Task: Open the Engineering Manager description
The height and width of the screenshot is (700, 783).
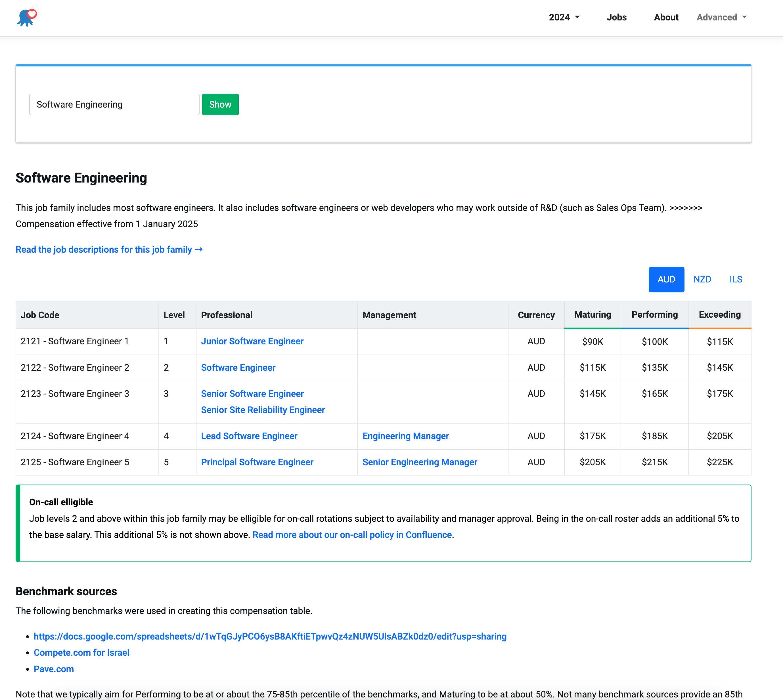Action: tap(405, 436)
